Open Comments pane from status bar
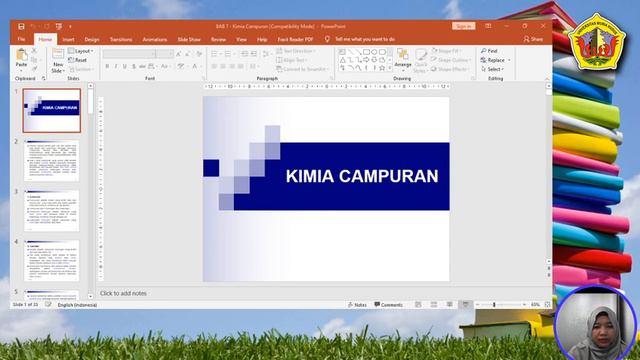This screenshot has width=640, height=360. [x=389, y=305]
